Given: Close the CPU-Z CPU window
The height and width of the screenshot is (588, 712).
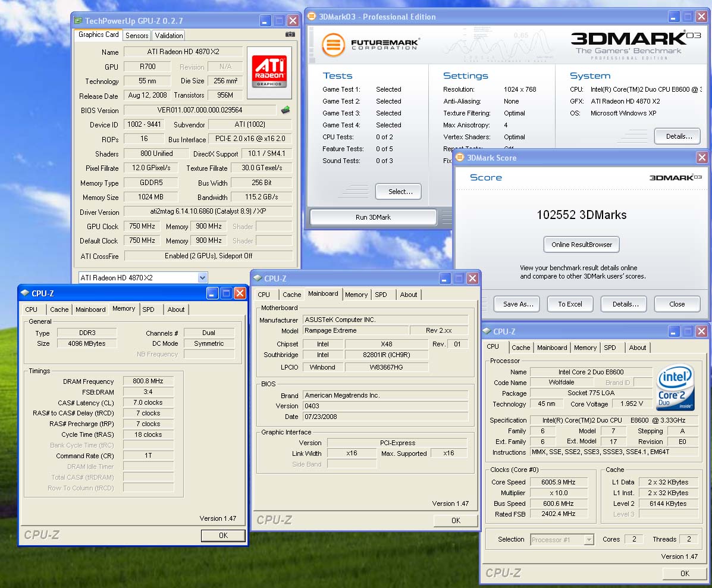Looking at the screenshot, I should pyautogui.click(x=701, y=331).
